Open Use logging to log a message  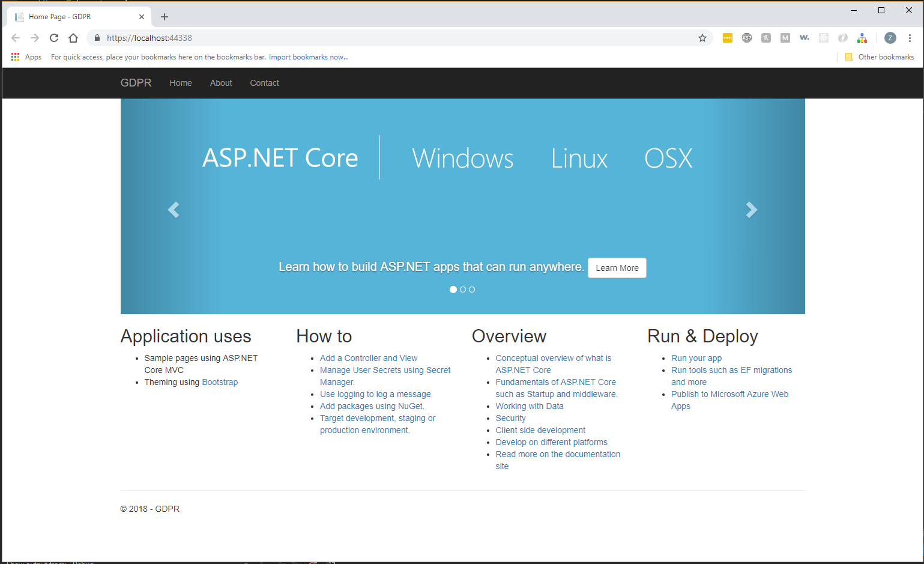(x=376, y=394)
